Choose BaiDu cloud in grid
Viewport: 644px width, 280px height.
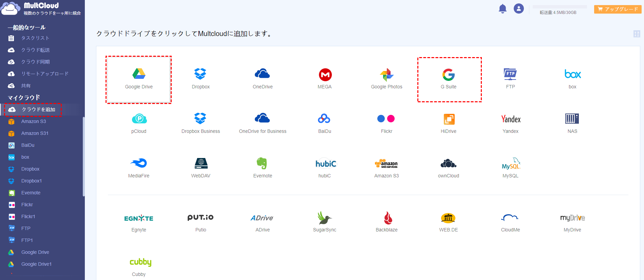[325, 124]
